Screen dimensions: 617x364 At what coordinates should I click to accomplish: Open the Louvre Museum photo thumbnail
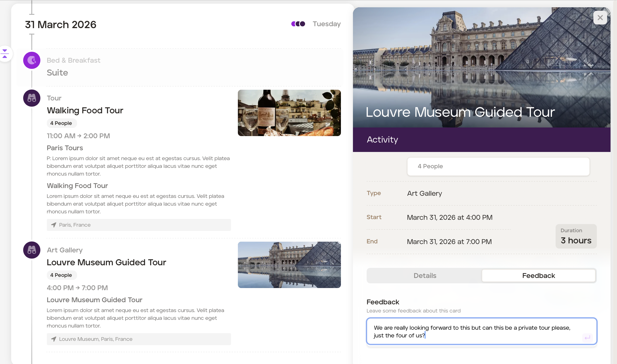289,265
